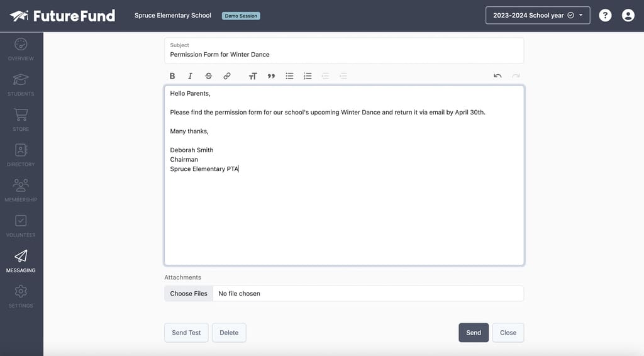Go to the Store section
The height and width of the screenshot is (356, 644).
pos(21,120)
